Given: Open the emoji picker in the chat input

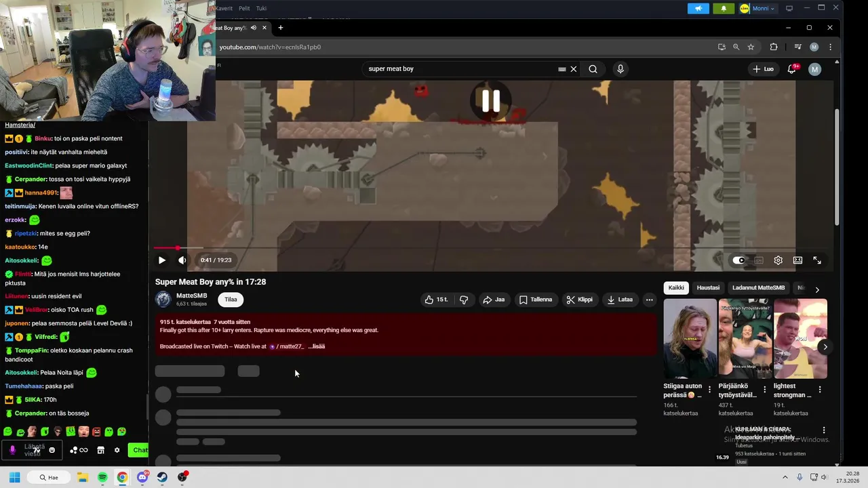Looking at the screenshot, I should [52, 450].
